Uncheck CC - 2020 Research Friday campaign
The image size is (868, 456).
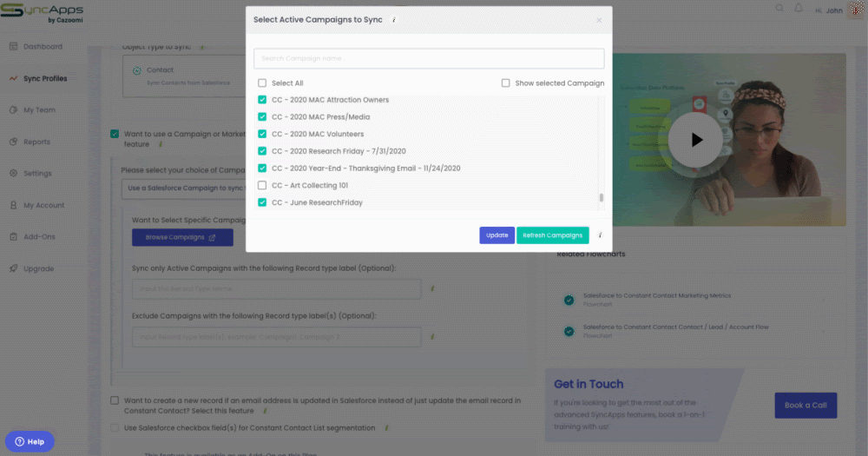[x=262, y=151]
